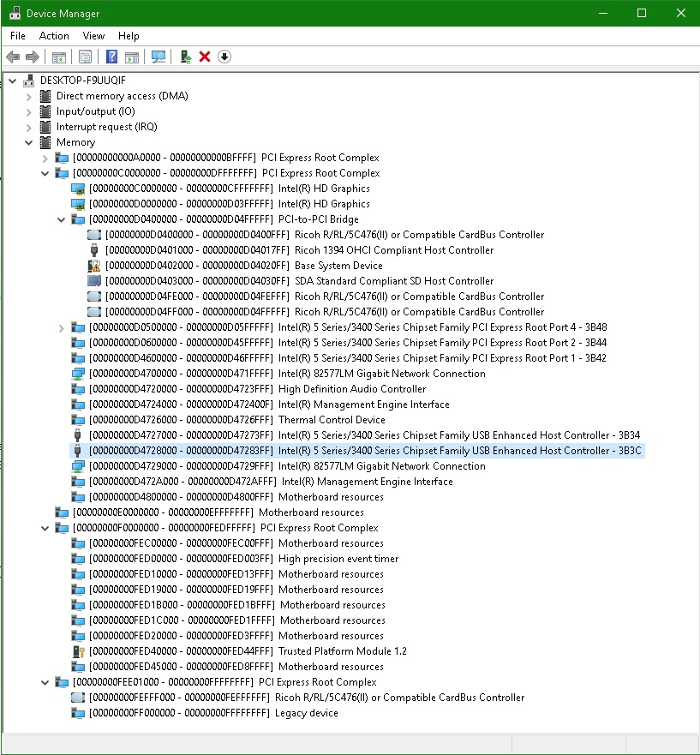Click the icon of Legacy device
Screen dimensions: 700x755
[x=78, y=713]
